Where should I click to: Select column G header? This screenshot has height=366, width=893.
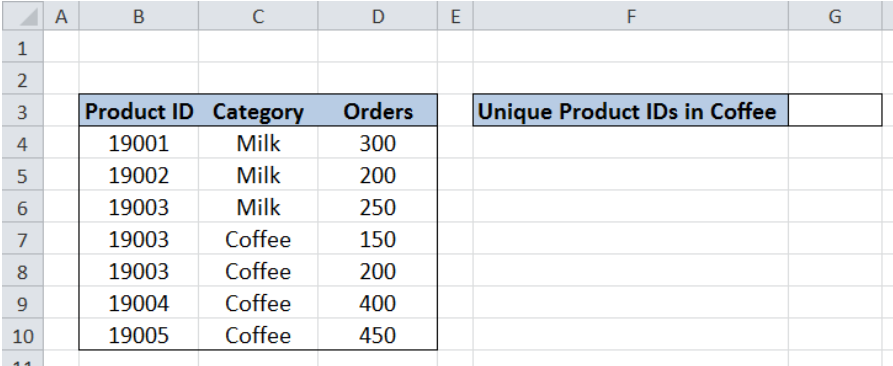click(835, 16)
